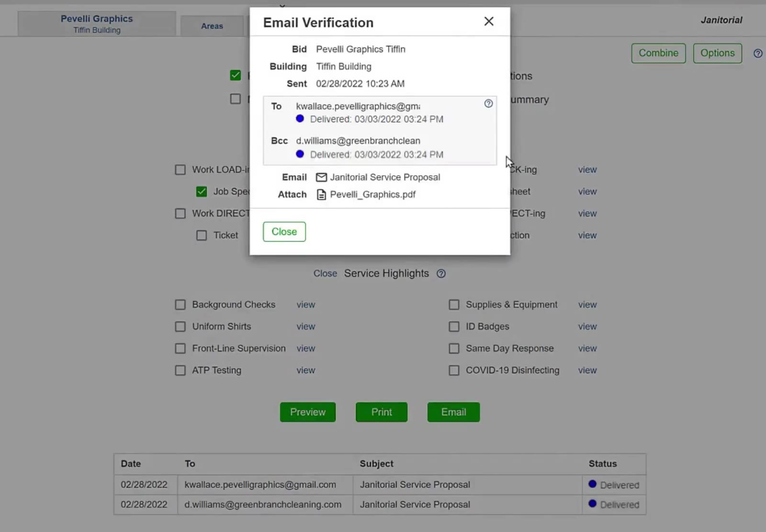Enable the Same Day Response checkbox
This screenshot has width=766, height=532.
point(454,348)
